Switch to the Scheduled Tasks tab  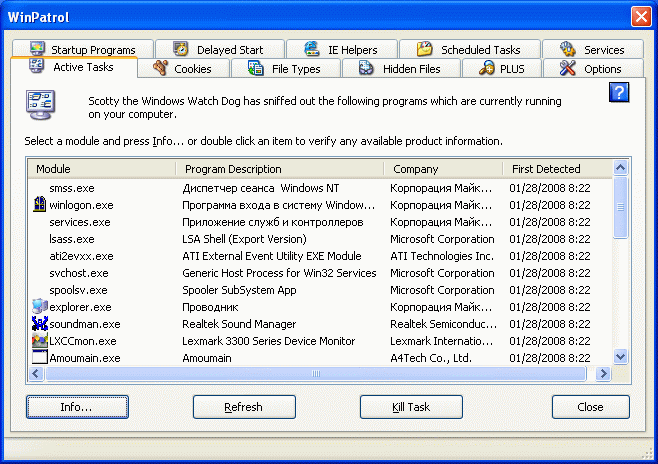point(470,49)
